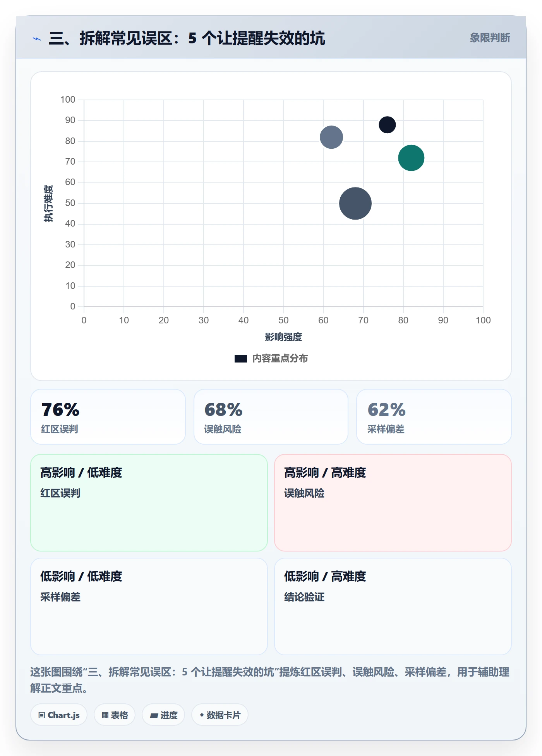Click the 数据卡片 diamond tag icon

click(202, 715)
